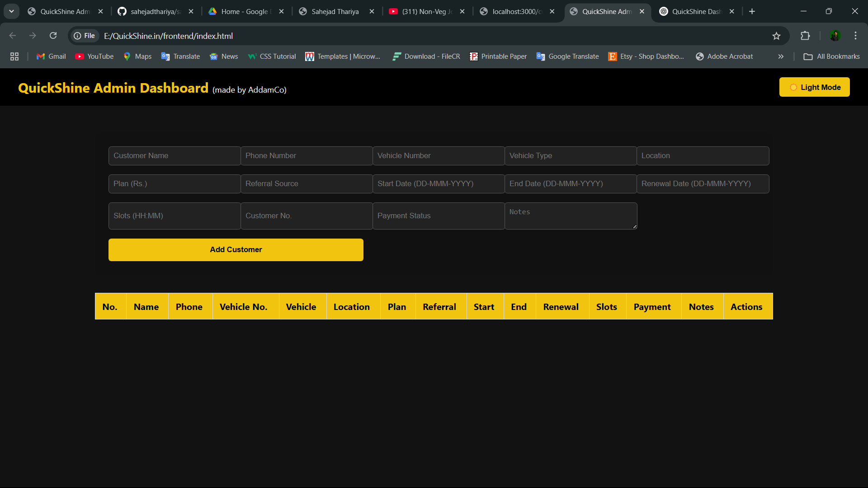The image size is (868, 488).
Task: Switch to the QuickShine Dash tab
Action: click(x=695, y=11)
